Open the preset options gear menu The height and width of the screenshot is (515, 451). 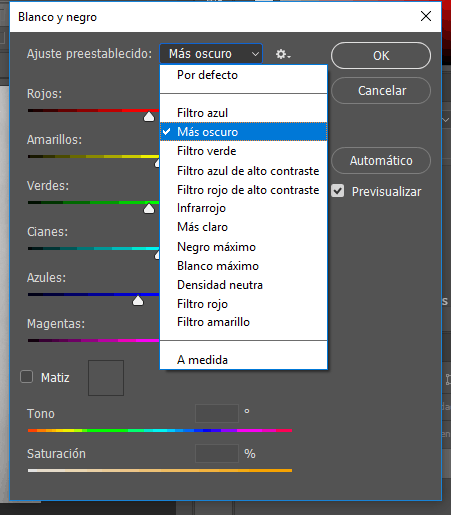pos(283,54)
